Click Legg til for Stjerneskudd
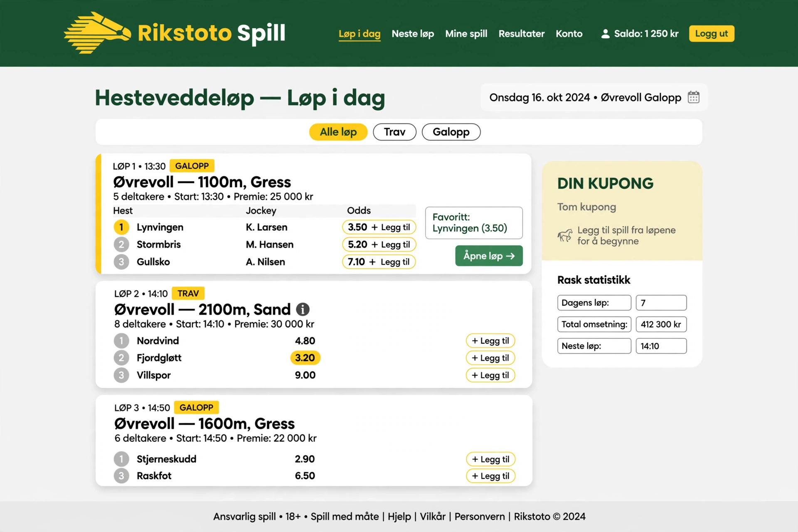Viewport: 798px width, 532px height. pyautogui.click(x=490, y=459)
